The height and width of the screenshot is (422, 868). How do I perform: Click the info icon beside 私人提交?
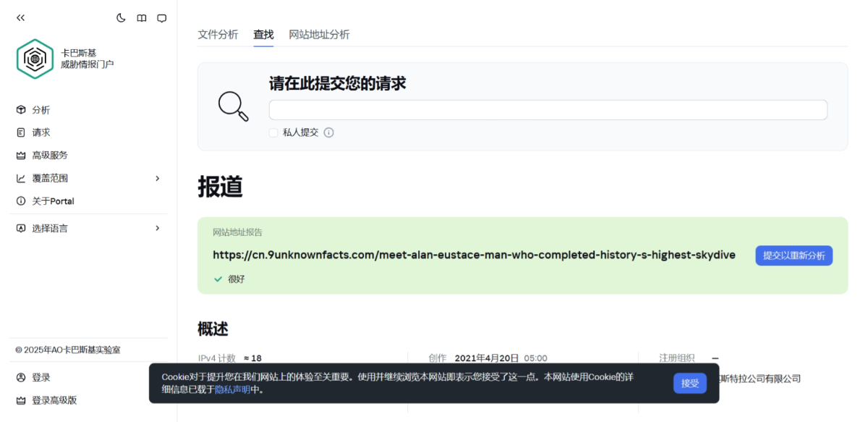328,132
